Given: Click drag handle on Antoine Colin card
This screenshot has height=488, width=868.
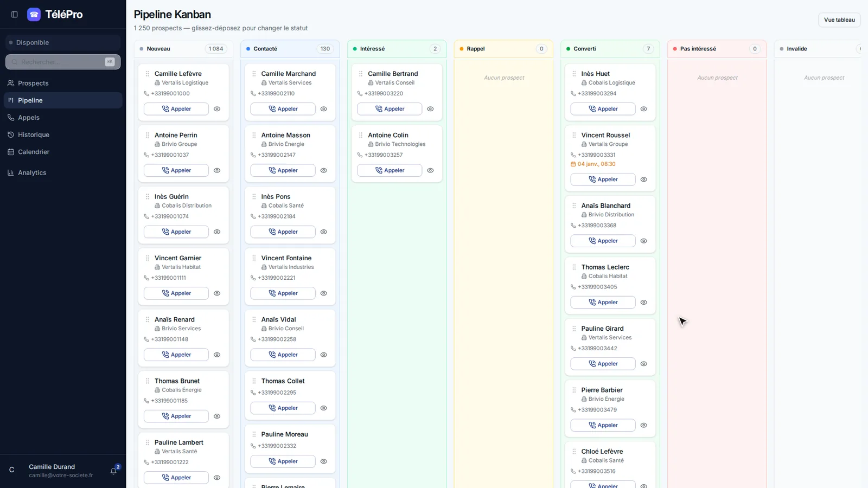Looking at the screenshot, I should point(361,135).
